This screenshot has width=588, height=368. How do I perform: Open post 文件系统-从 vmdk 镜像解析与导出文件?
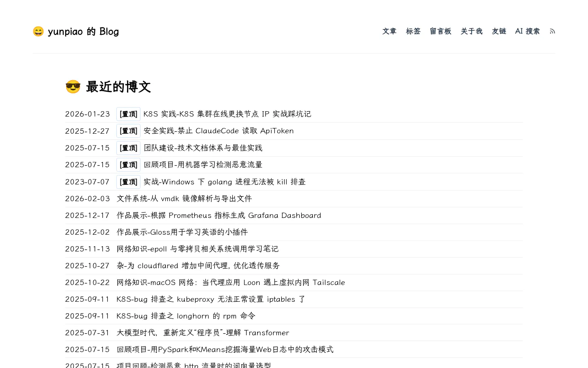tap(185, 199)
